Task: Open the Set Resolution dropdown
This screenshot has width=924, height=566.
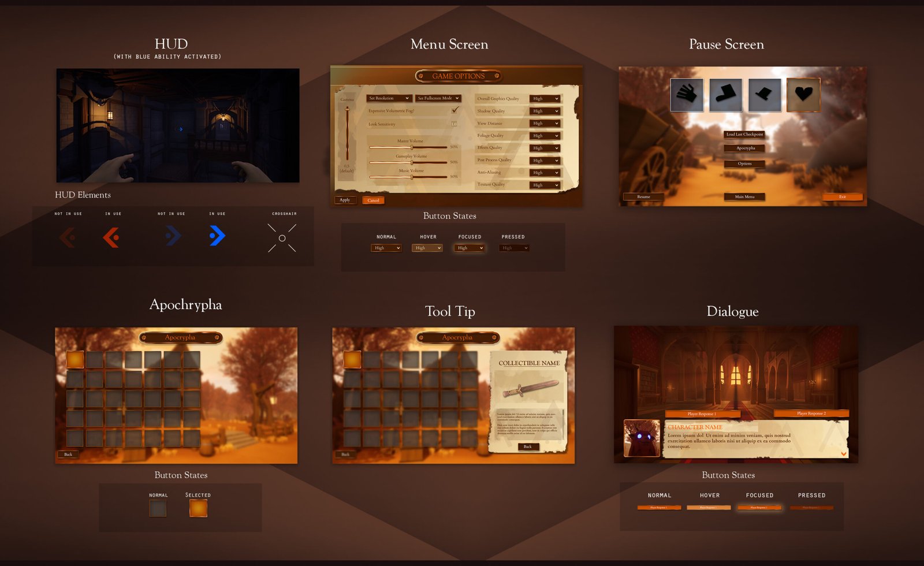Action: 389,98
